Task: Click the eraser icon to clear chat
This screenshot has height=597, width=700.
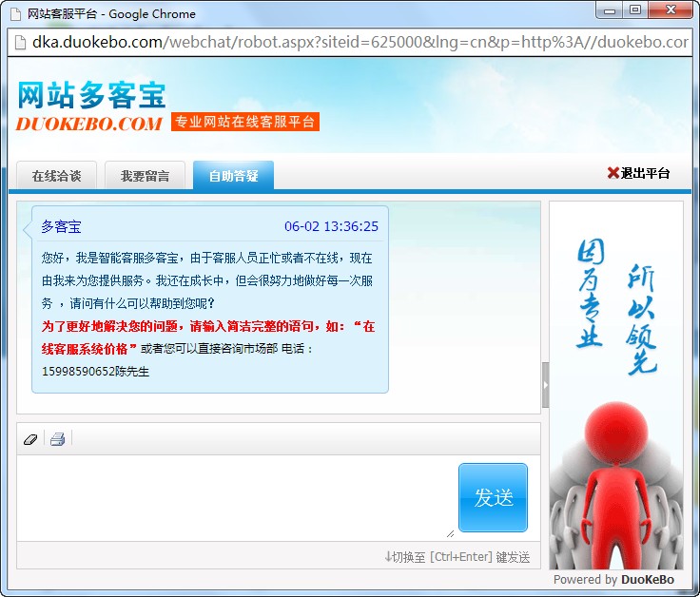Action: click(x=29, y=439)
